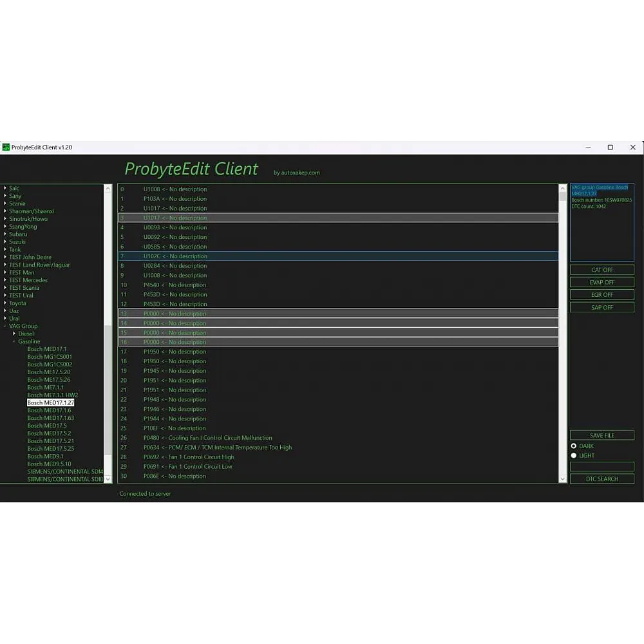Expand the Toyota tree node
The height and width of the screenshot is (644, 644).
coord(5,303)
